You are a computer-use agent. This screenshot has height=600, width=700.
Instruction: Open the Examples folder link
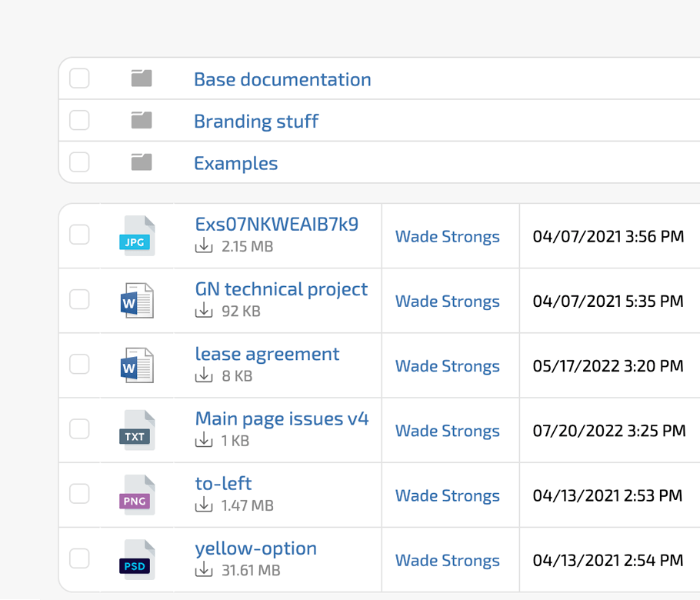pos(235,164)
